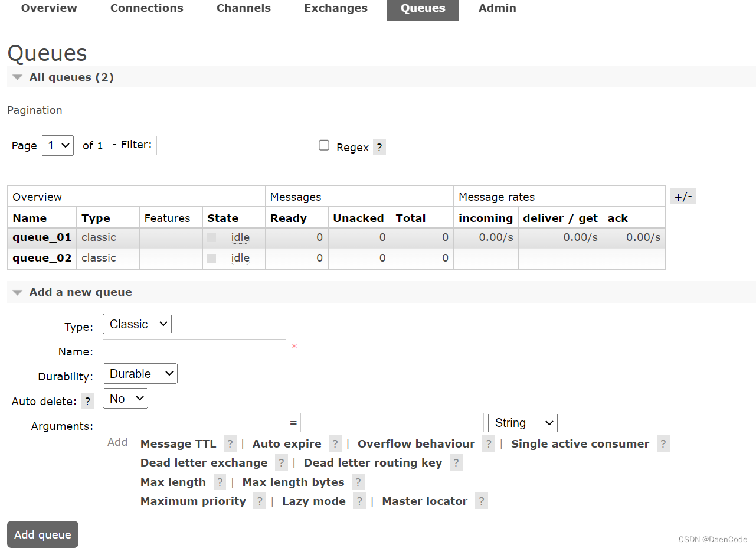
Task: Open help for Maximum priority
Action: (x=260, y=501)
